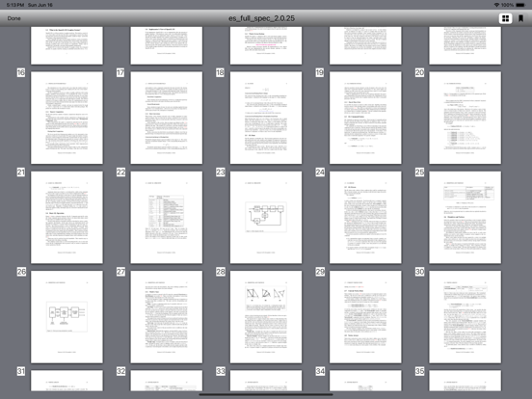Open page 19 thumbnail
Screen dimensions: 532x399
tap(365, 118)
